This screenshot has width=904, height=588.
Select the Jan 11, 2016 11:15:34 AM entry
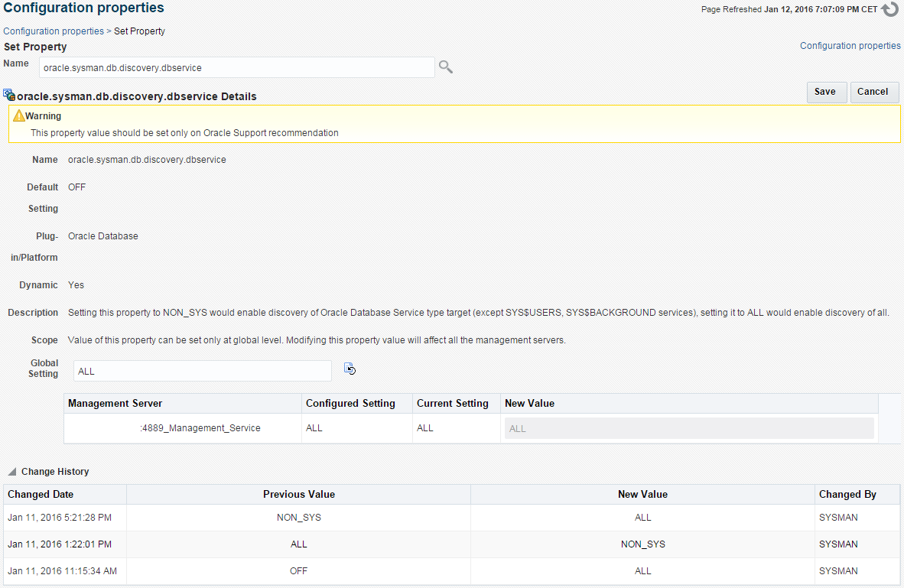452,571
